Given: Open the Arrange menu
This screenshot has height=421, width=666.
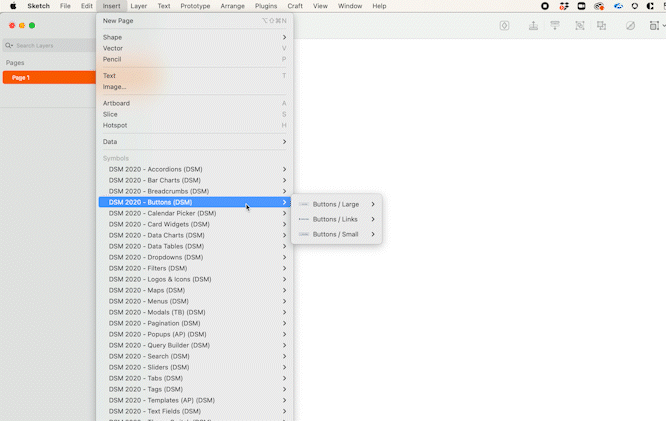Looking at the screenshot, I should 232,6.
